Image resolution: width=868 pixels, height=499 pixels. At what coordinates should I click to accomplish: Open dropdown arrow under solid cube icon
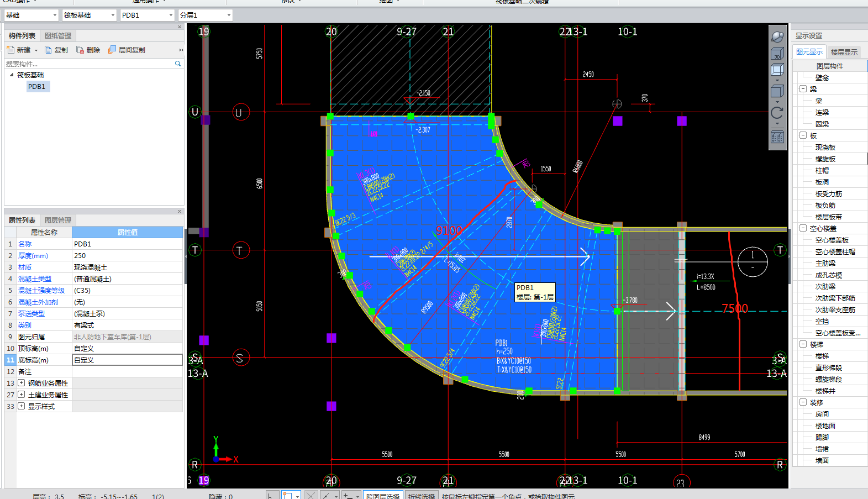tap(777, 102)
